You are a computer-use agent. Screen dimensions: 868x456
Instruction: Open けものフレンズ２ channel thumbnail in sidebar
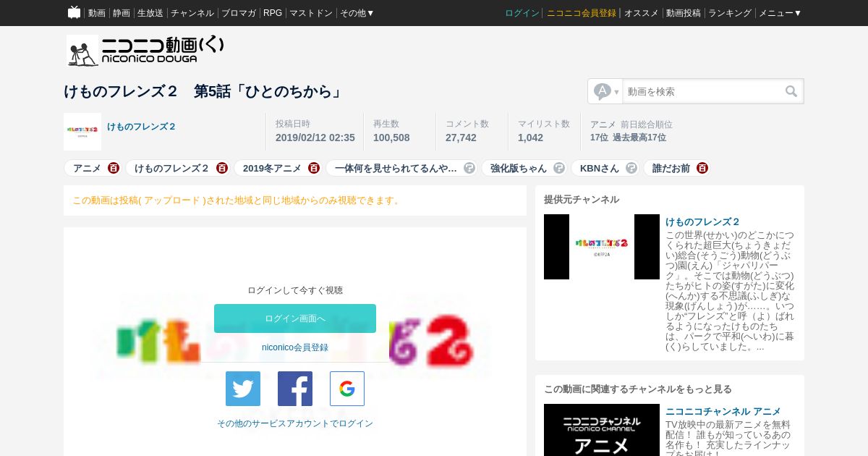pos(602,247)
